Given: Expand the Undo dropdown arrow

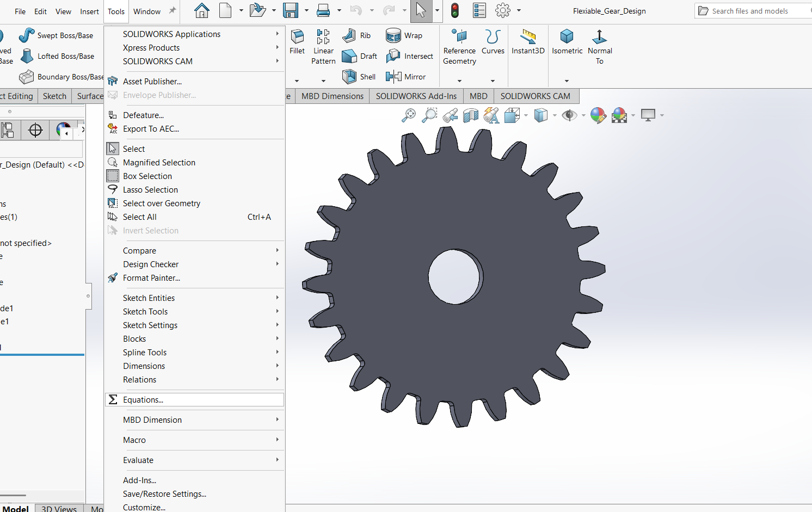Looking at the screenshot, I should click(x=372, y=10).
